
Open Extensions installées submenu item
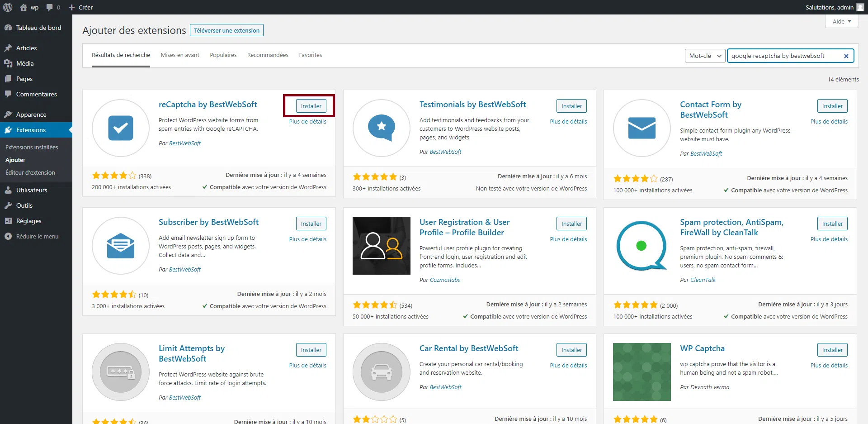[x=32, y=147]
